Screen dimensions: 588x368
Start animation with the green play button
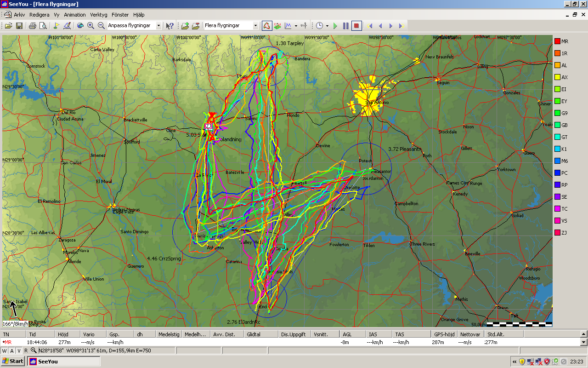[335, 26]
